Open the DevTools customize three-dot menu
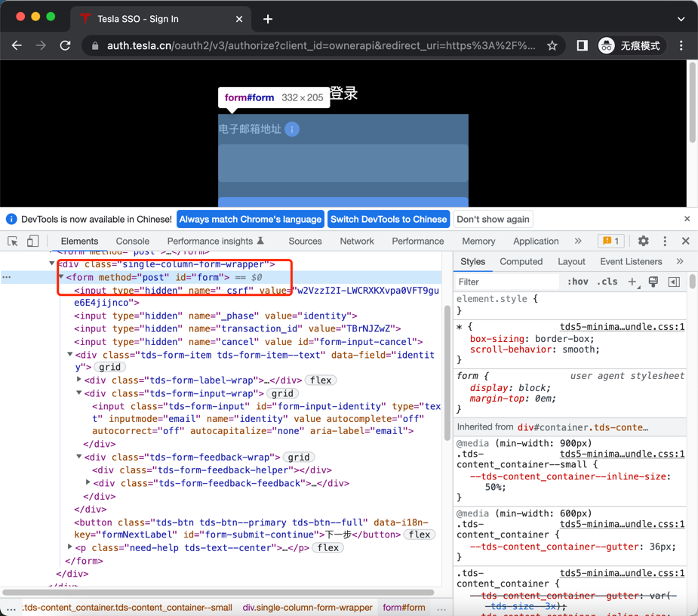Screen dimensions: 698x616 coord(665,241)
